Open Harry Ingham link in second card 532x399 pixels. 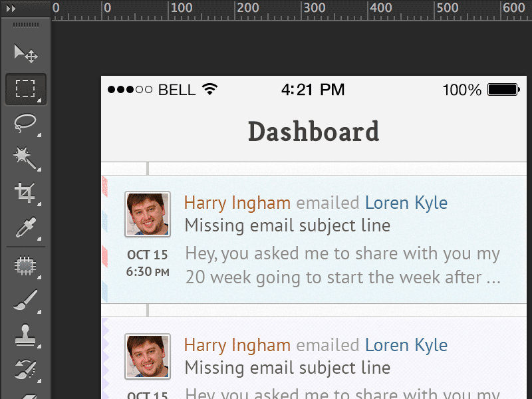237,345
